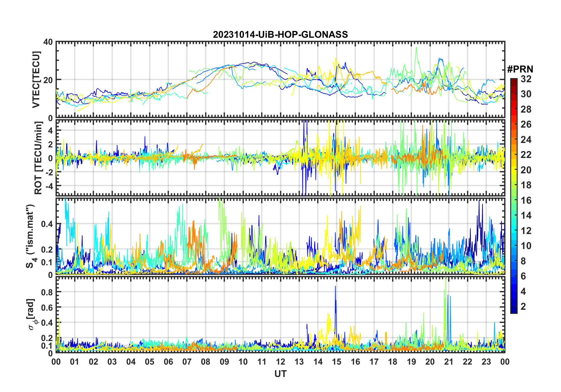Click sigma phi tick label 0.6
Viewport: 561px width, 392px height.
click(47, 307)
